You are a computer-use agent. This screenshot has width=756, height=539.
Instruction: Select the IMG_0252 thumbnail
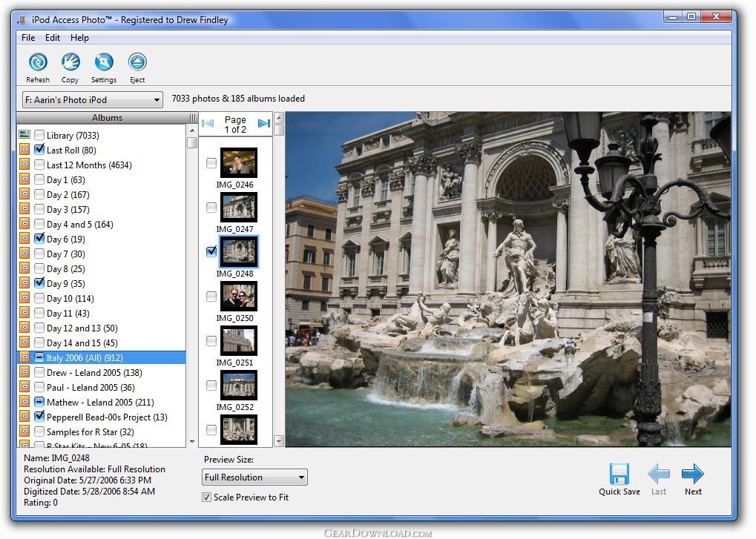239,385
